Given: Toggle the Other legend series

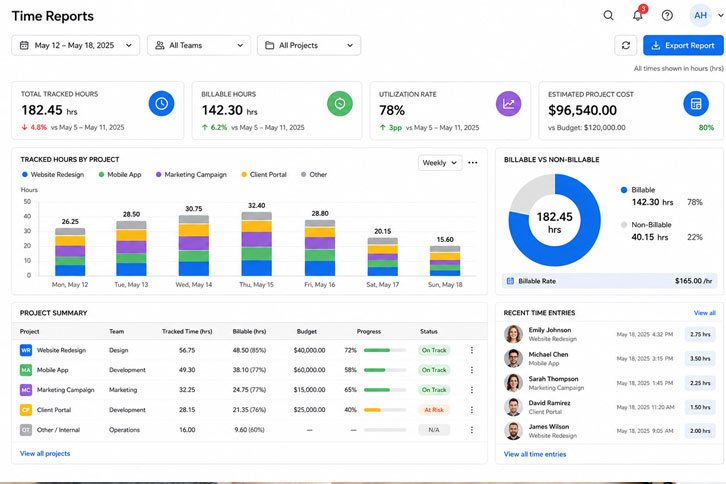Looking at the screenshot, I should tap(314, 175).
